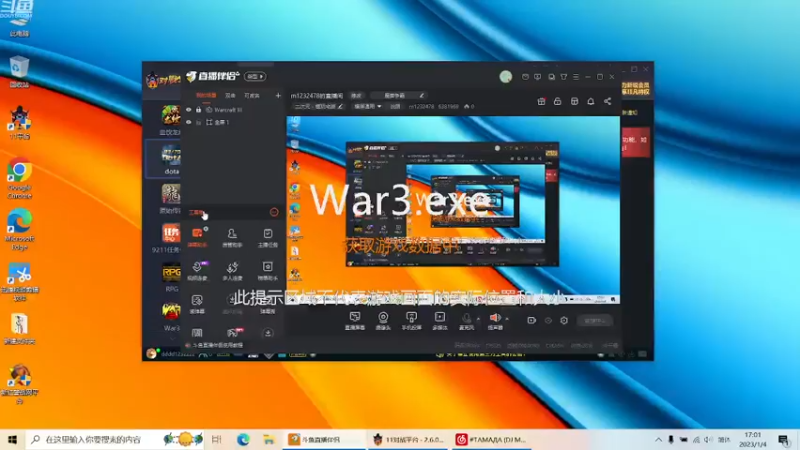Open the lottery assistant tool in toolbox

coord(267,270)
